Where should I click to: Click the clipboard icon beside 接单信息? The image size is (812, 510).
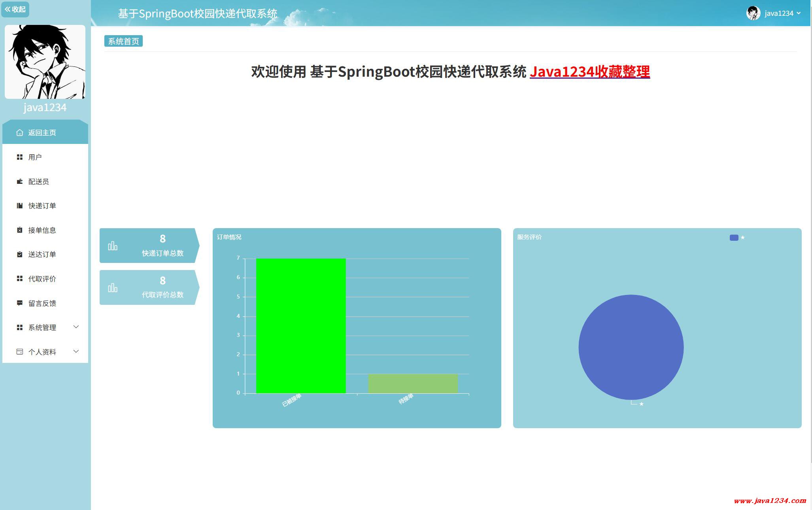tap(19, 230)
